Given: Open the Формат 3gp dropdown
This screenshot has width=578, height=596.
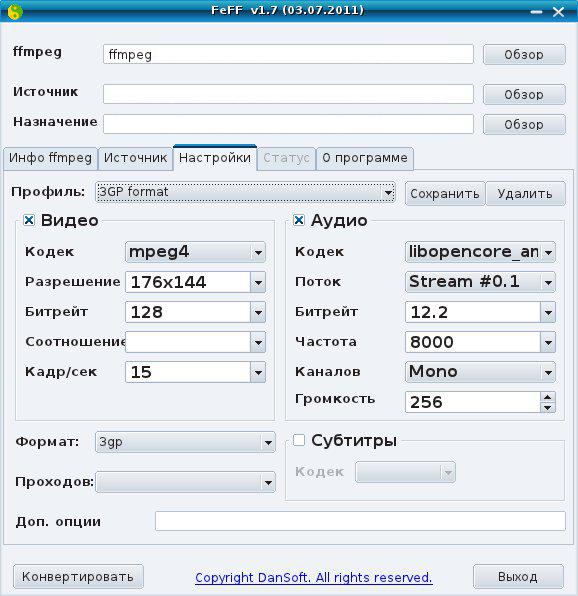Looking at the screenshot, I should [185, 442].
